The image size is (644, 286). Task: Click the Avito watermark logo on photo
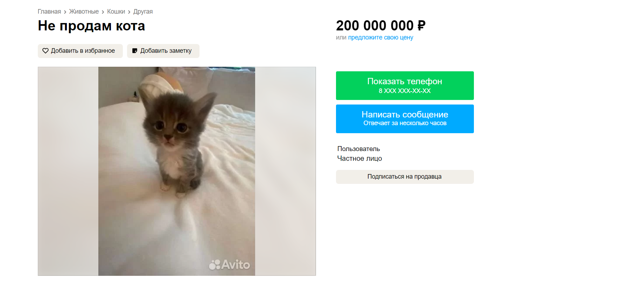(x=229, y=265)
